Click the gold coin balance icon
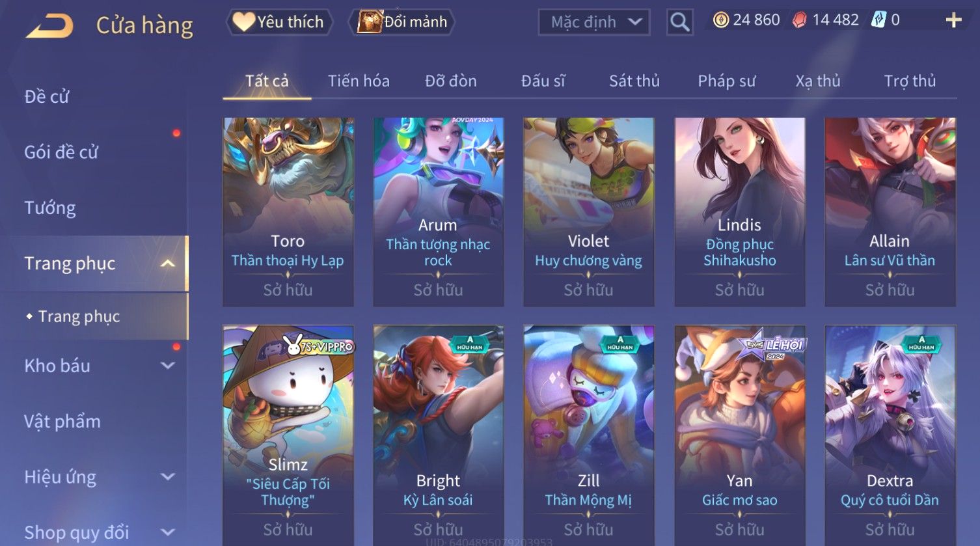 (721, 20)
